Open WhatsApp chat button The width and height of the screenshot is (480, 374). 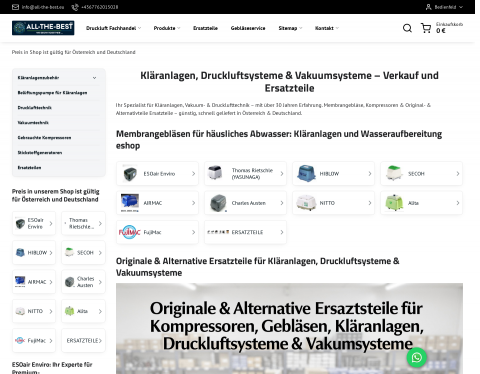point(416,358)
